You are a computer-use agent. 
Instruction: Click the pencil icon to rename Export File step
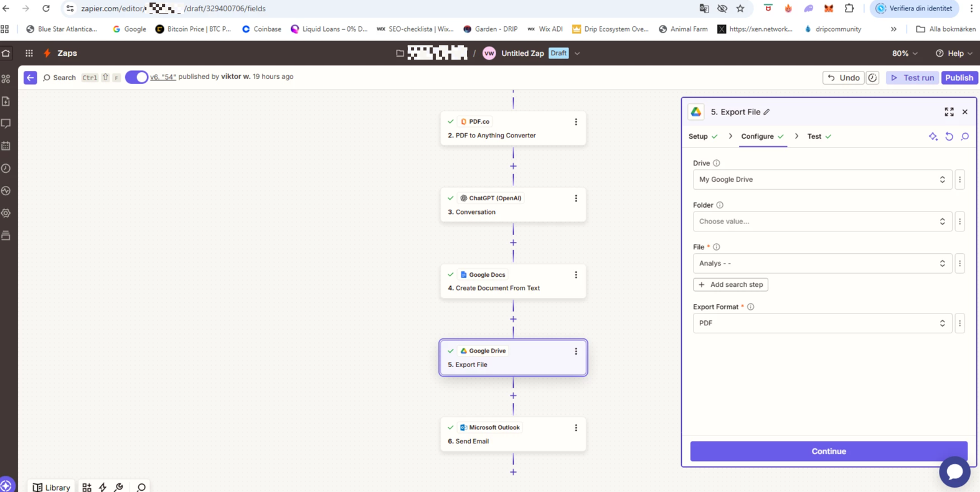click(x=766, y=112)
